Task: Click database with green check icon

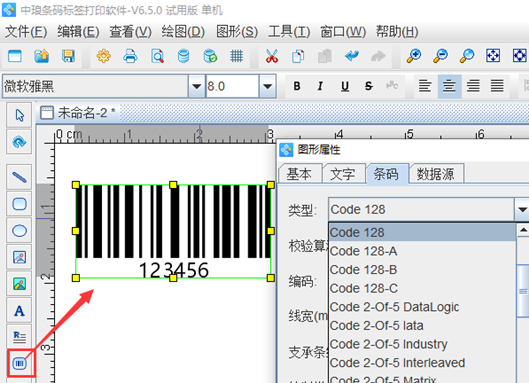Action: [x=210, y=56]
